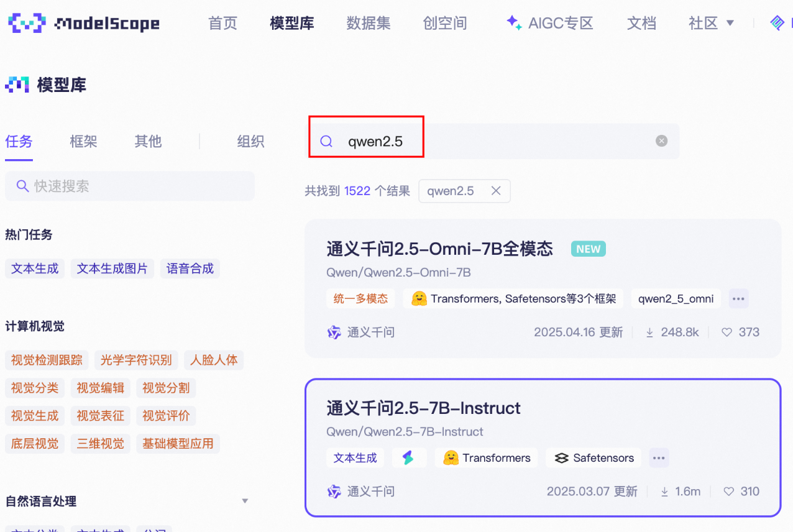Click the 文本生成 tag on 7B-Instruct card
This screenshot has height=532, width=793.
tap(355, 458)
